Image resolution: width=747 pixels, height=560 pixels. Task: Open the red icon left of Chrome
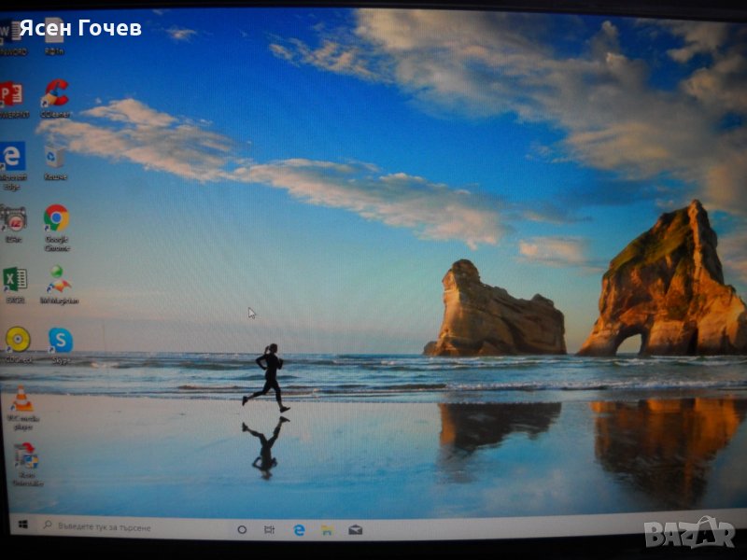pyautogui.click(x=14, y=218)
